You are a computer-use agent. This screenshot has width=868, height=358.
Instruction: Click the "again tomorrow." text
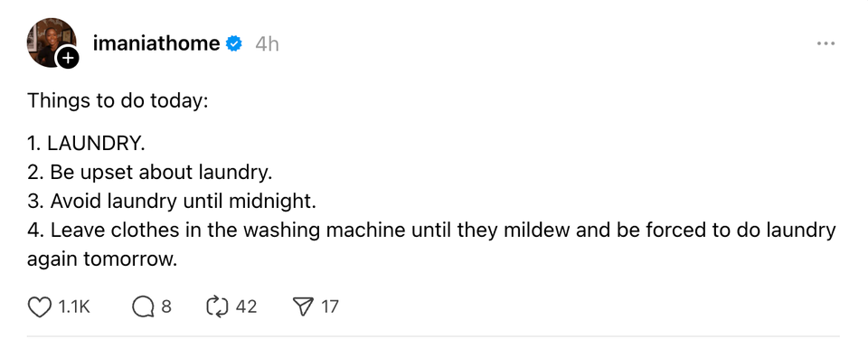[102, 259]
